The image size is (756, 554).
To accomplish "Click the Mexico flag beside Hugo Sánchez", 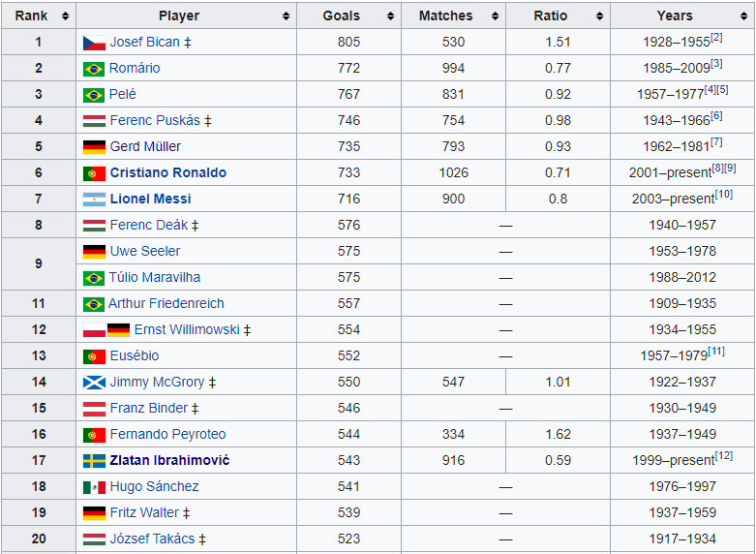I will click(94, 487).
